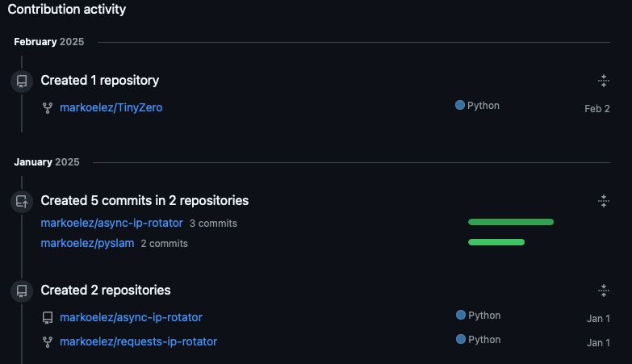
Task: Open the markoelez/requests-ip-rotator link
Action: point(138,341)
